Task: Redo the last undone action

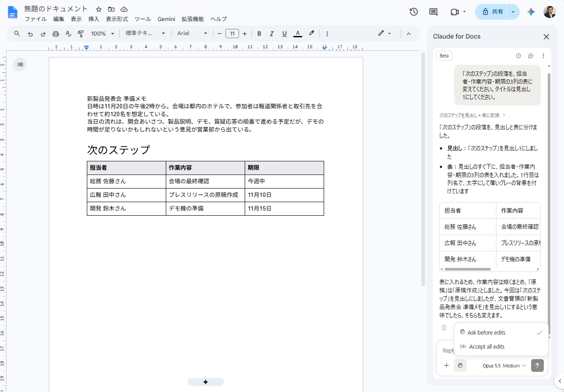Action: tap(43, 33)
